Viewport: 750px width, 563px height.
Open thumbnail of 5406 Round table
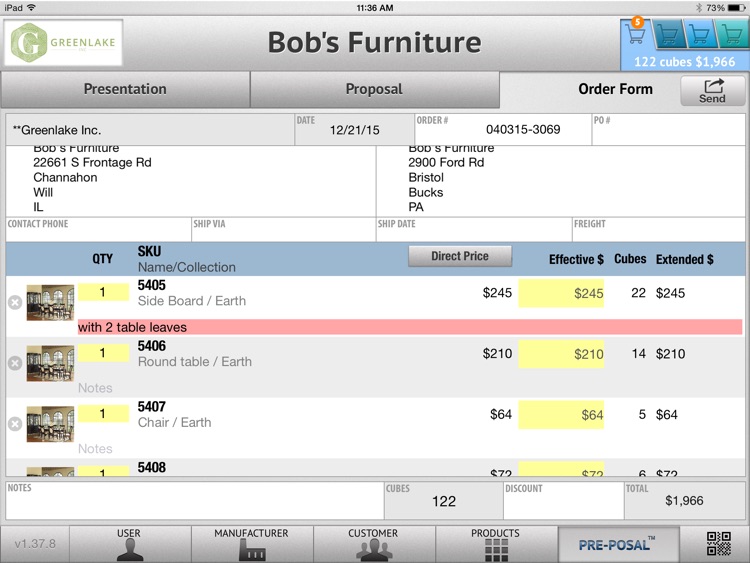[x=50, y=363]
